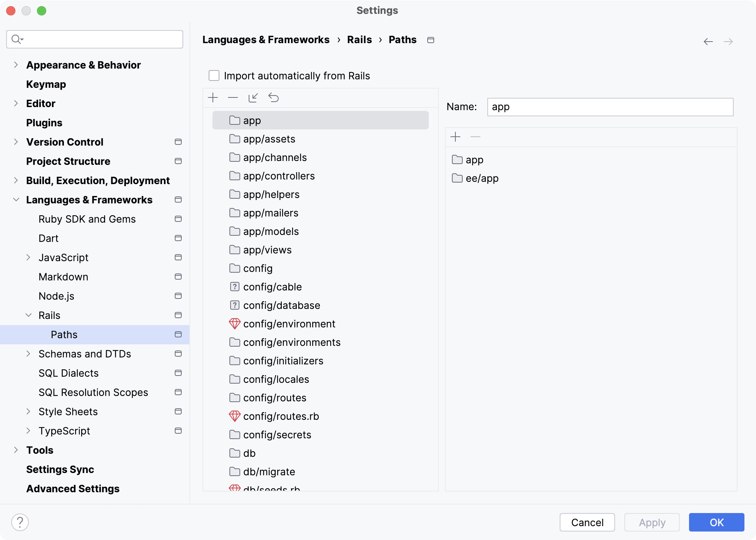This screenshot has height=540, width=756.
Task: Click the import paths arrow icon
Action: [x=253, y=97]
